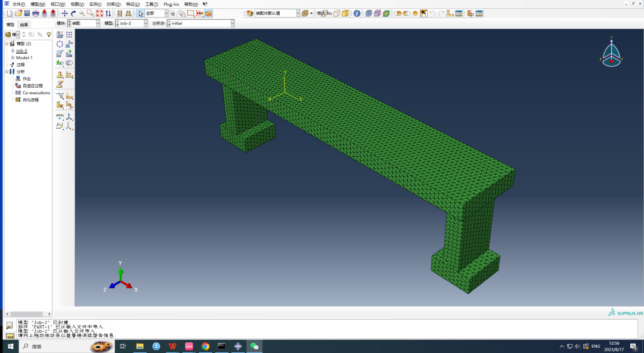Open WeChat from the taskbar
Screen dimensions: 644x353
coord(254,346)
